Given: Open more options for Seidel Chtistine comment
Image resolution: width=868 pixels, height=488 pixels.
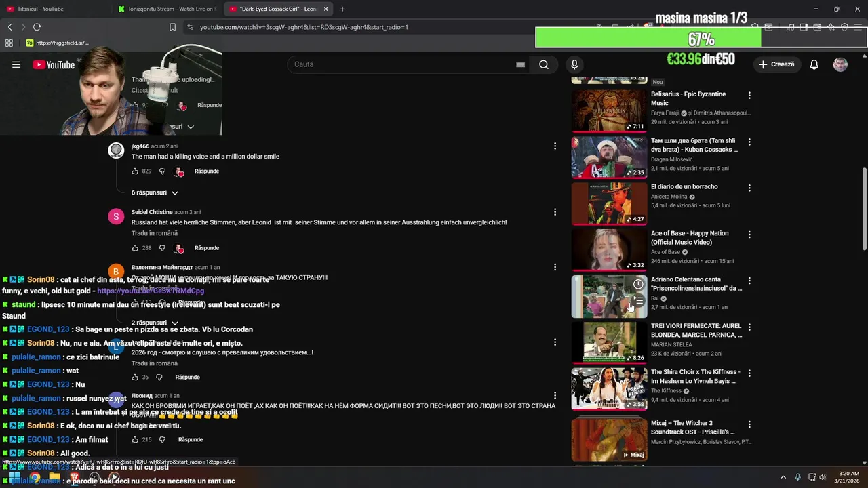Looking at the screenshot, I should point(555,212).
